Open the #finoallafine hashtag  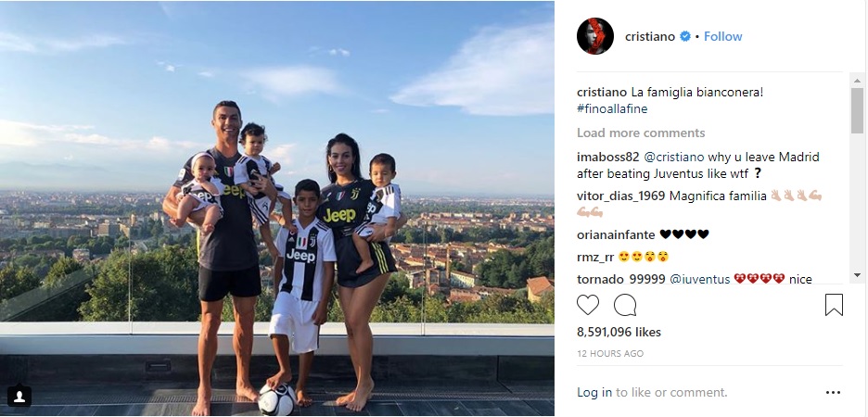pyautogui.click(x=612, y=109)
